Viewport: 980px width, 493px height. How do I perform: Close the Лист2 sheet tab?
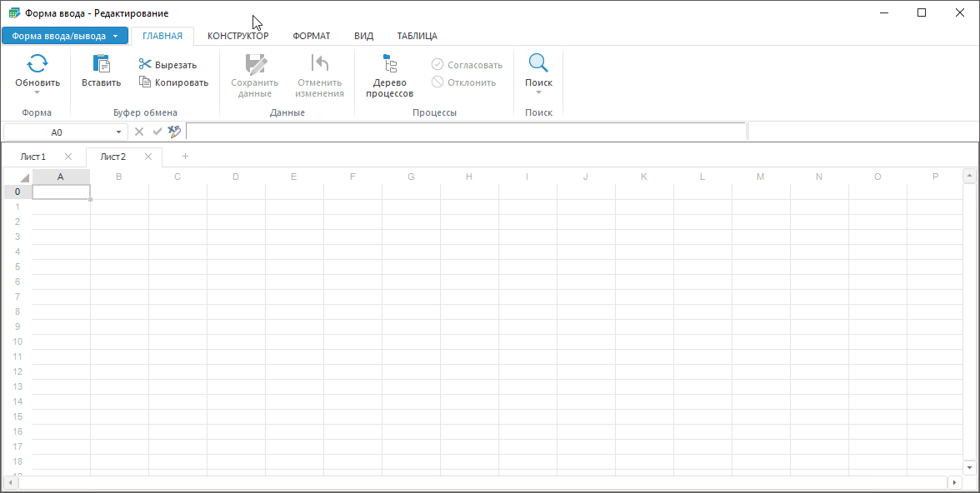tap(148, 157)
